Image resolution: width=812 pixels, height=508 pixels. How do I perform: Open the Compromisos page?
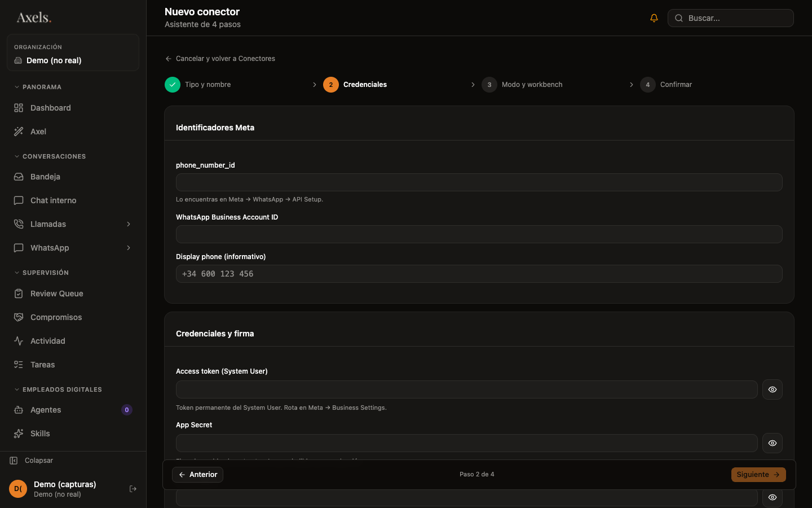pos(73,317)
